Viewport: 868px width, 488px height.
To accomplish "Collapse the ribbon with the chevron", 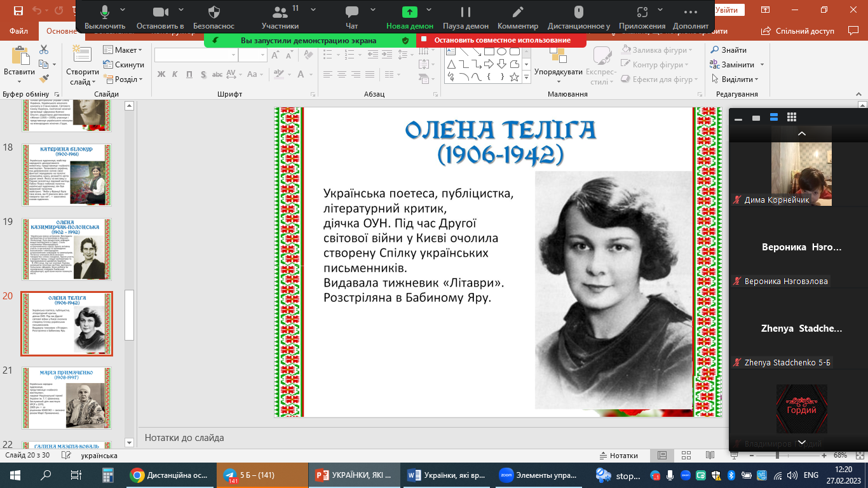I will (x=860, y=94).
